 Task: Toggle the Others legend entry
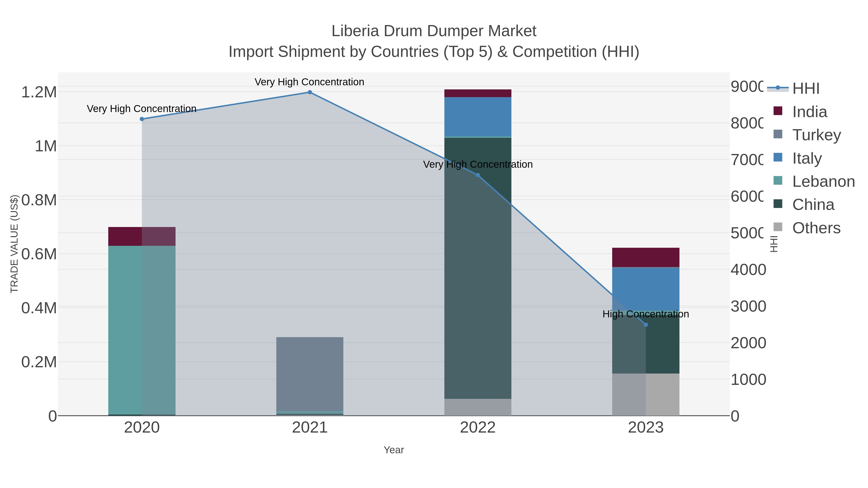click(x=807, y=228)
